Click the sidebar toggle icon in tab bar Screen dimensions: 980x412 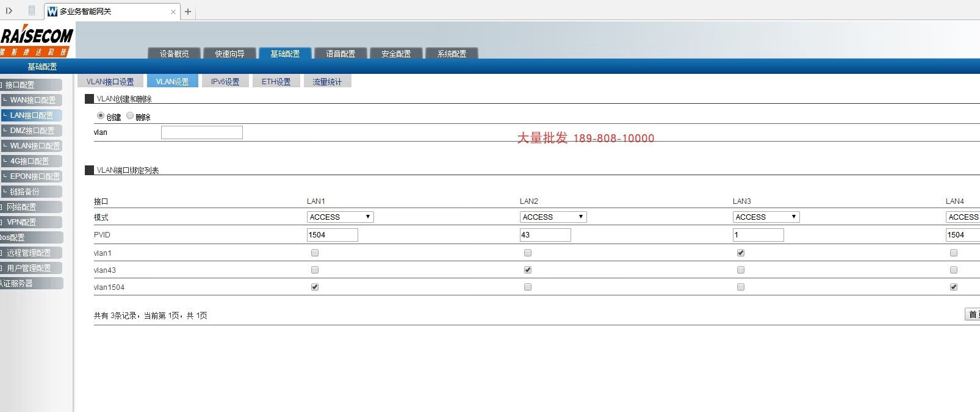coord(9,11)
